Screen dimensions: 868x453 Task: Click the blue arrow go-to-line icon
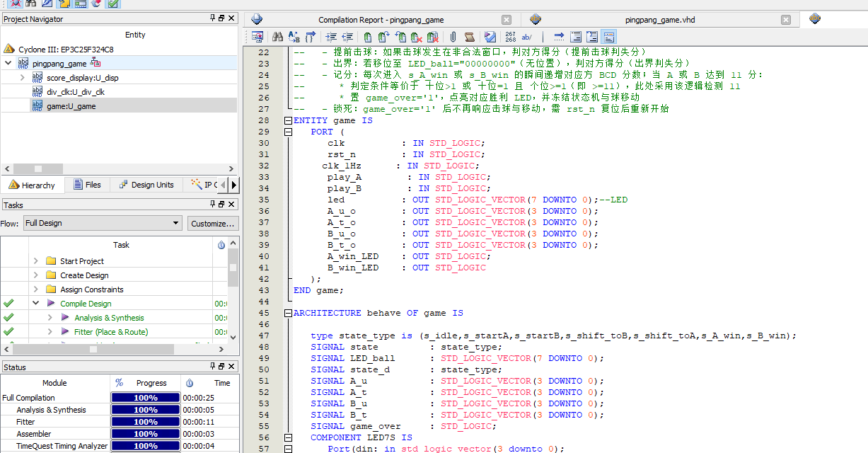click(x=559, y=37)
